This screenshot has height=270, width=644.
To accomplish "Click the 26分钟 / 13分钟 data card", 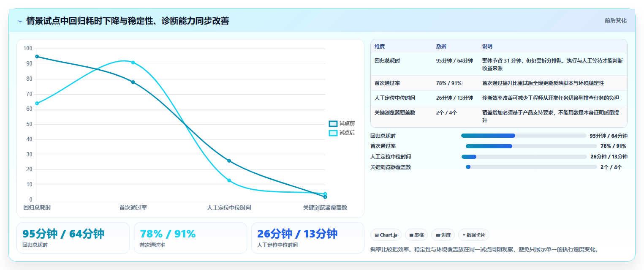I will click(x=308, y=238).
